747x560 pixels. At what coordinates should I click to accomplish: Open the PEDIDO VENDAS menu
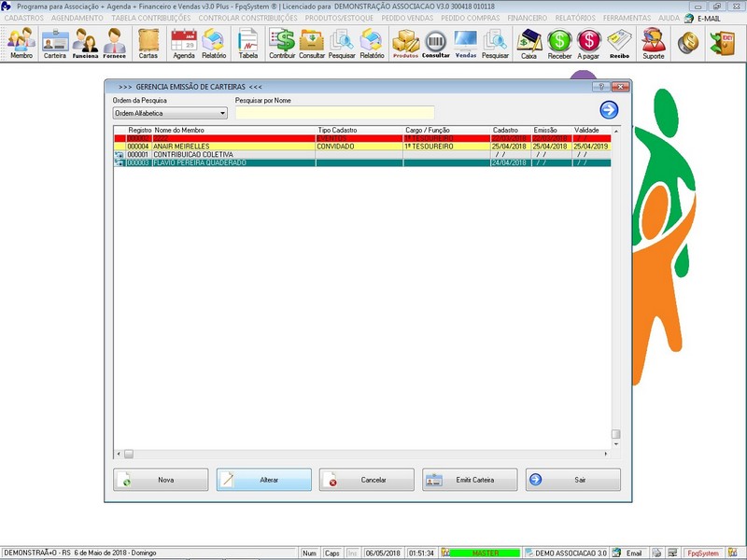pyautogui.click(x=407, y=18)
